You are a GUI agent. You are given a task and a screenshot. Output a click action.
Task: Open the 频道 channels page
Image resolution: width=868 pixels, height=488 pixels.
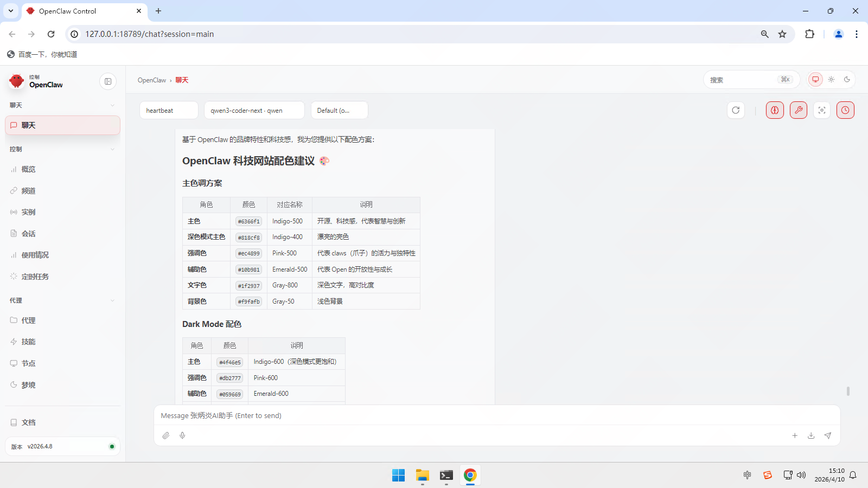(62, 191)
